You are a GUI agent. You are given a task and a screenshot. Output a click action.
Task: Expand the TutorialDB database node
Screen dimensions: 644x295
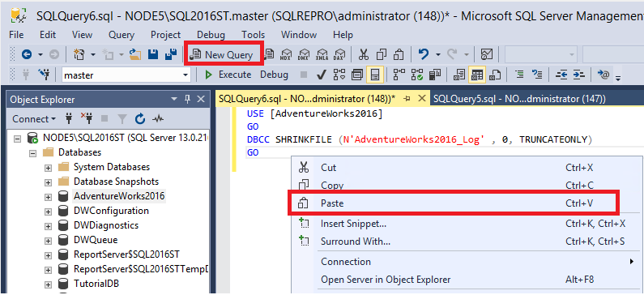click(x=48, y=284)
